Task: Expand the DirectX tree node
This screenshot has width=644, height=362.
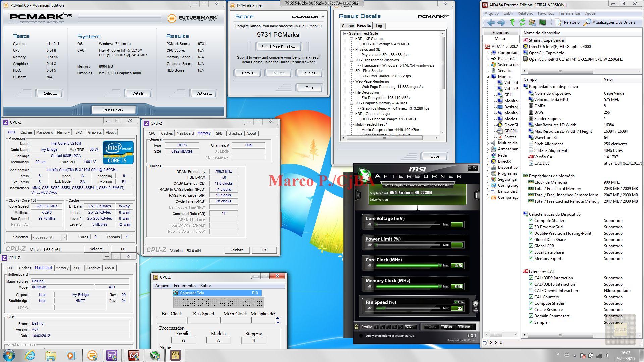Action: click(x=488, y=161)
